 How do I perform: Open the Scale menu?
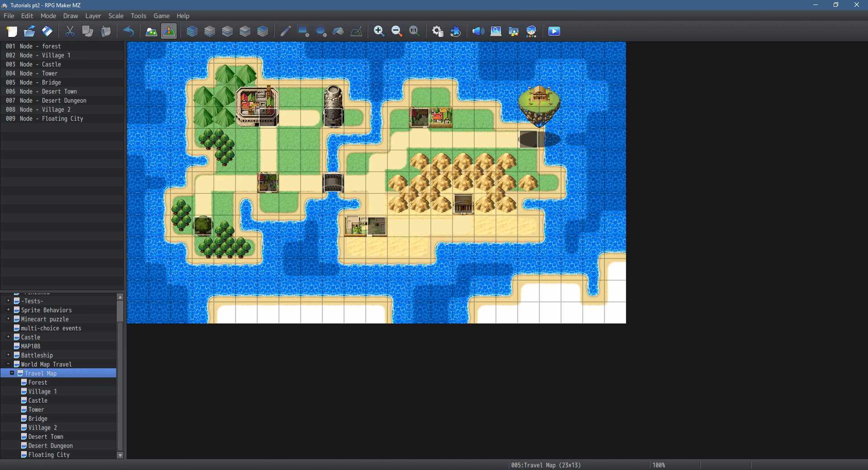click(116, 15)
